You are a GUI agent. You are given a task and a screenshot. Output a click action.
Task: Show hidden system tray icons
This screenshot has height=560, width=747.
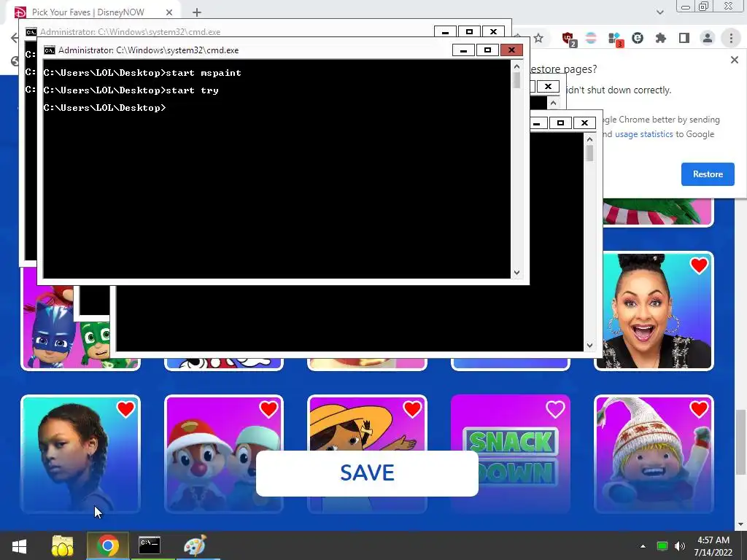[x=643, y=546]
